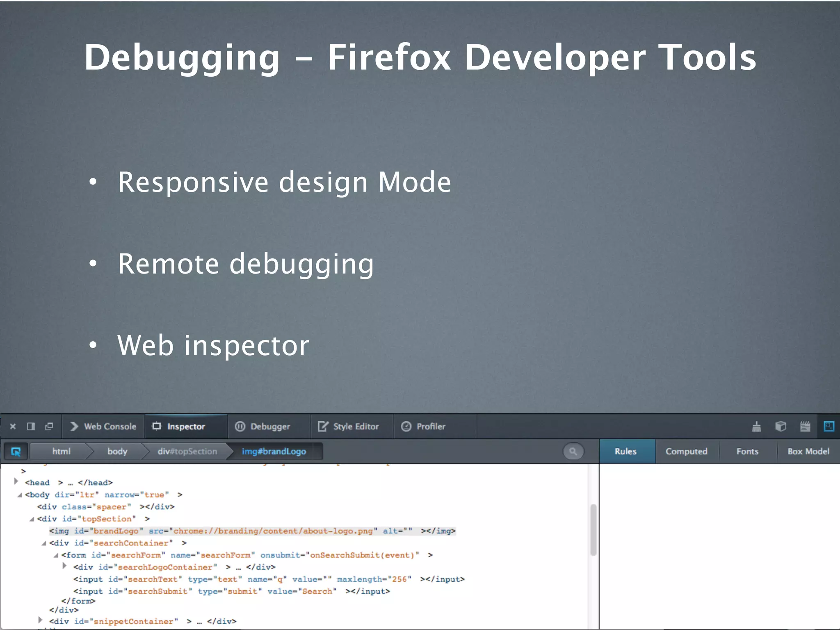This screenshot has height=630, width=840.
Task: Click the narrow="true" body attribute
Action: [137, 495]
